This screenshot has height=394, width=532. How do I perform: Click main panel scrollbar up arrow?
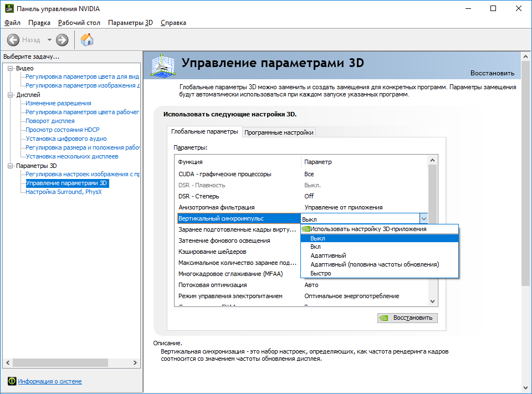coord(525,57)
